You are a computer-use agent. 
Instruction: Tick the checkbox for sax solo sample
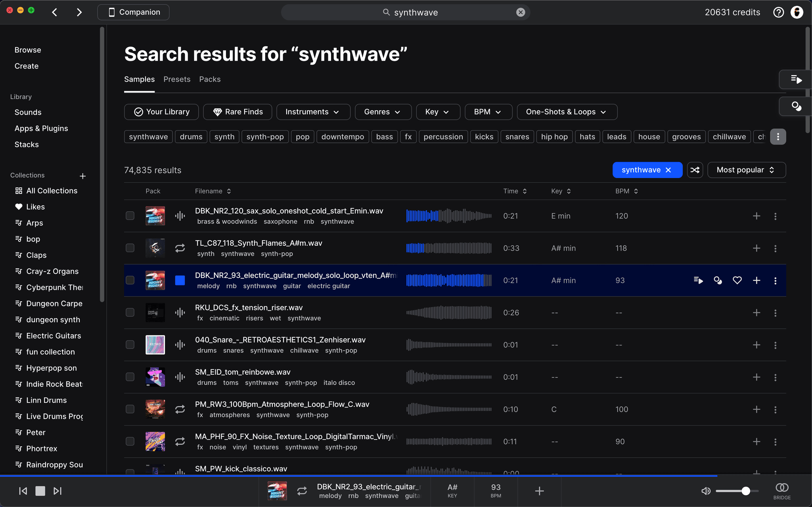[x=130, y=216]
